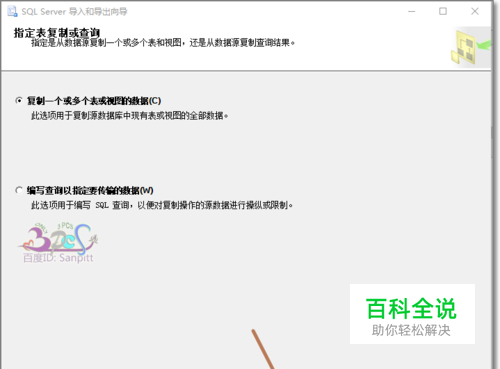Close the SQL Server import export wizard
This screenshot has width=500, height=369.
tap(475, 11)
